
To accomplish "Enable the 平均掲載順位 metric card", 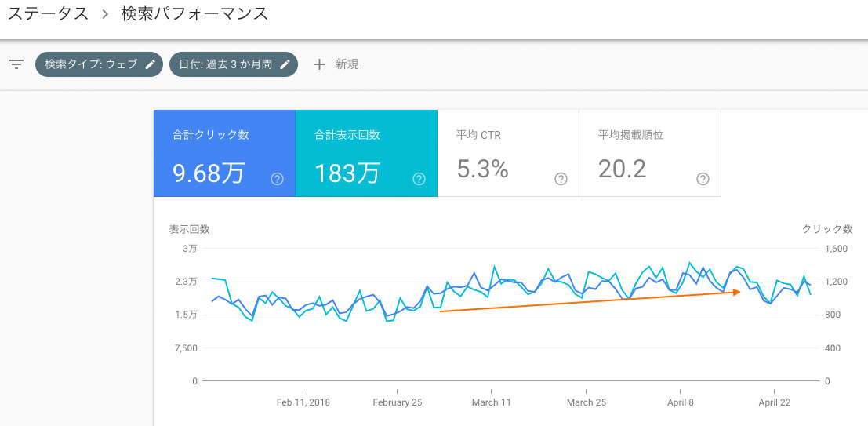I will coord(649,153).
